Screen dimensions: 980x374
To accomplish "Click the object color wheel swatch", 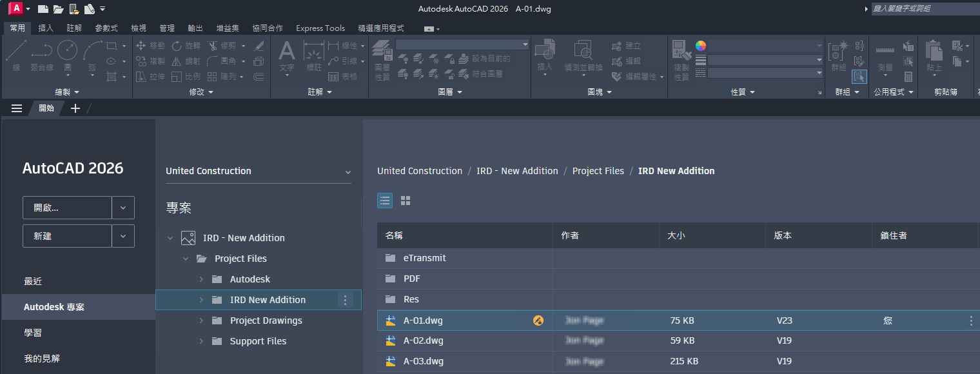I will coord(701,46).
